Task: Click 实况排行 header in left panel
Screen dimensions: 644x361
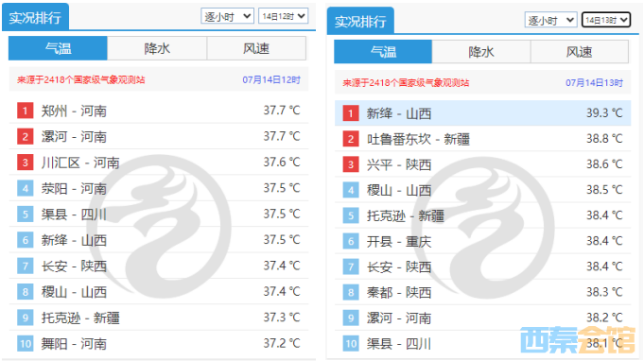Action: coord(35,17)
